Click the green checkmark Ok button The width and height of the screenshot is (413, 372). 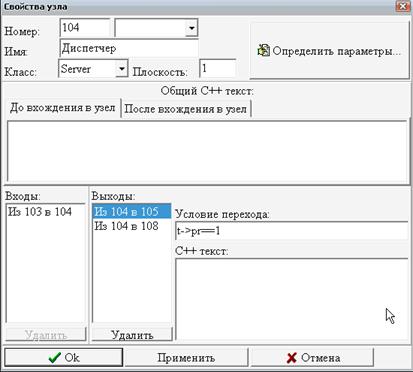(63, 358)
